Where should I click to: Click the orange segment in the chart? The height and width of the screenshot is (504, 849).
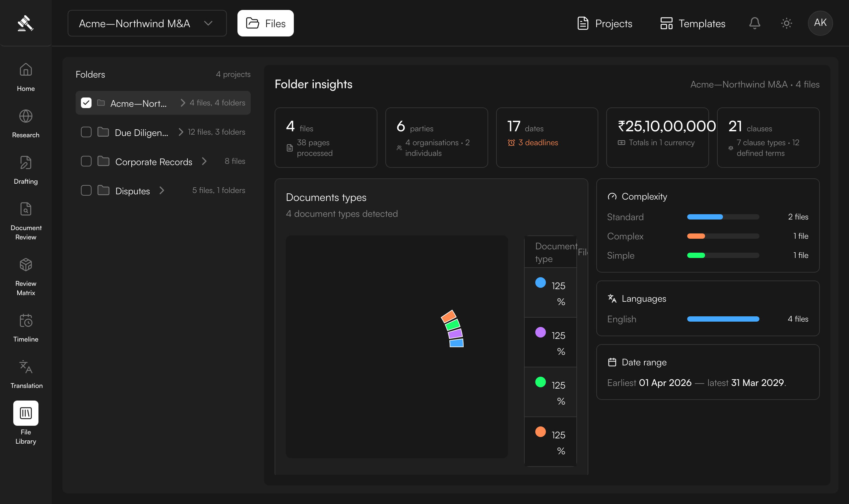click(x=448, y=316)
